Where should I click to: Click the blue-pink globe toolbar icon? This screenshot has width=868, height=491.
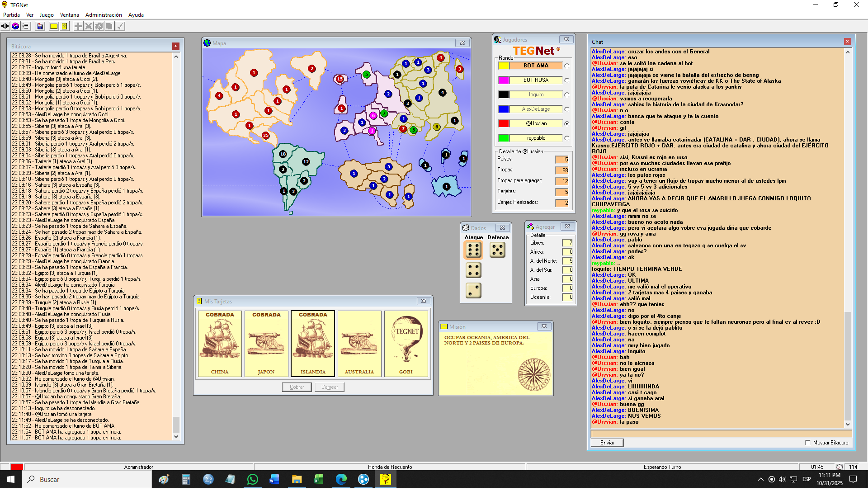[15, 26]
